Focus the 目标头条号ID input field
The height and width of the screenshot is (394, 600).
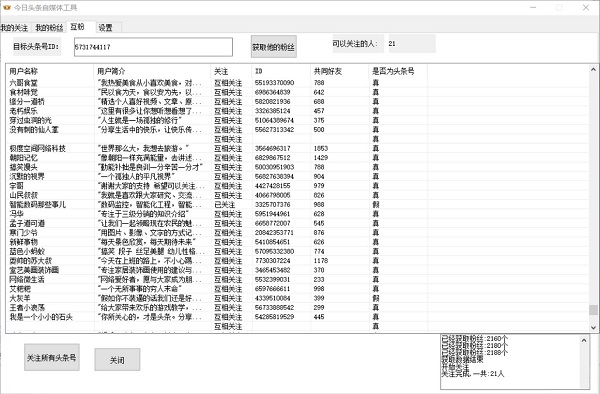point(153,47)
